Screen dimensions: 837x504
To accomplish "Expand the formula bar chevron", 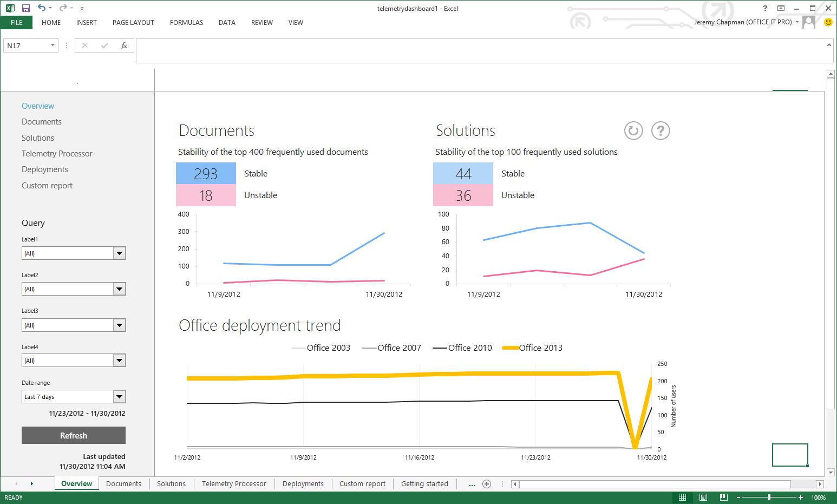I will point(829,45).
